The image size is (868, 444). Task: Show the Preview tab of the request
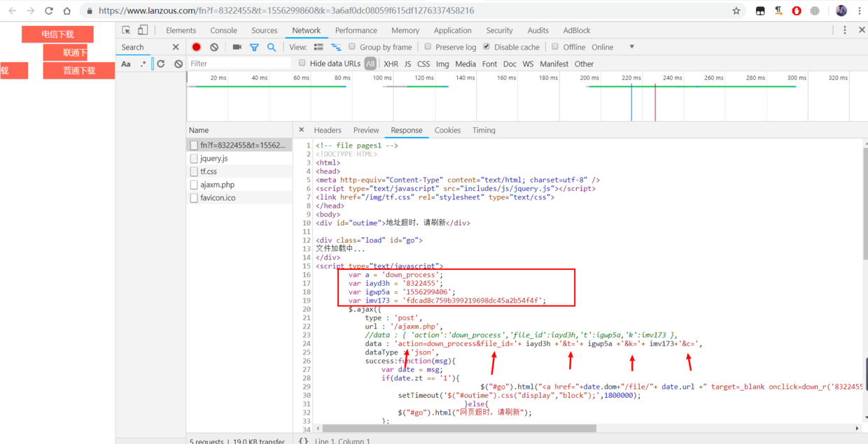point(366,130)
